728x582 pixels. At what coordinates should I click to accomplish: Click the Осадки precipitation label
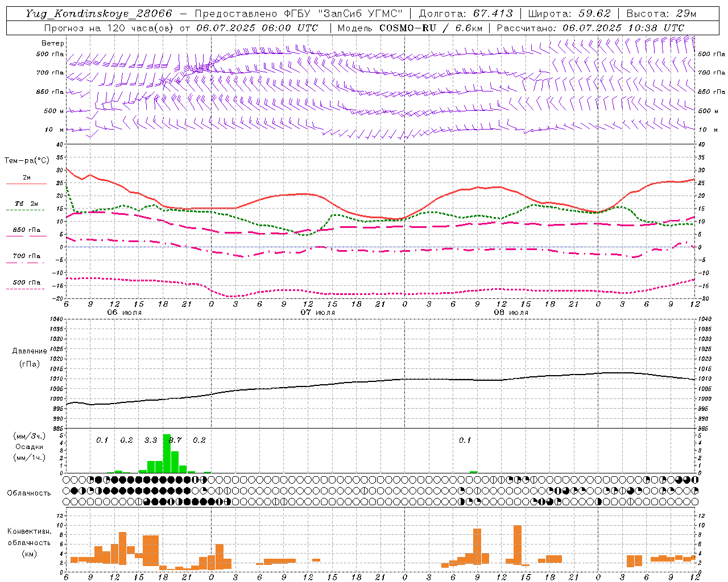click(30, 447)
